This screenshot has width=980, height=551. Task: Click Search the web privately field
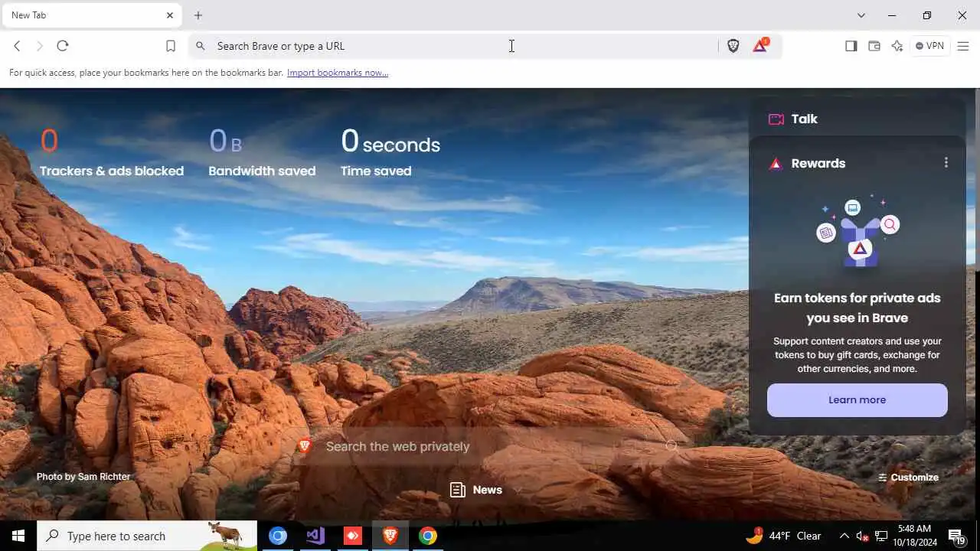pyautogui.click(x=487, y=446)
